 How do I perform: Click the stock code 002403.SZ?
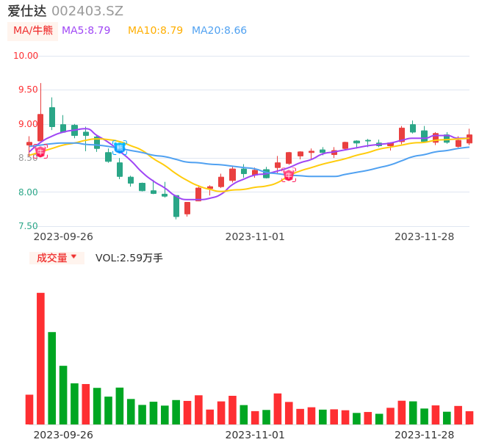point(87,11)
